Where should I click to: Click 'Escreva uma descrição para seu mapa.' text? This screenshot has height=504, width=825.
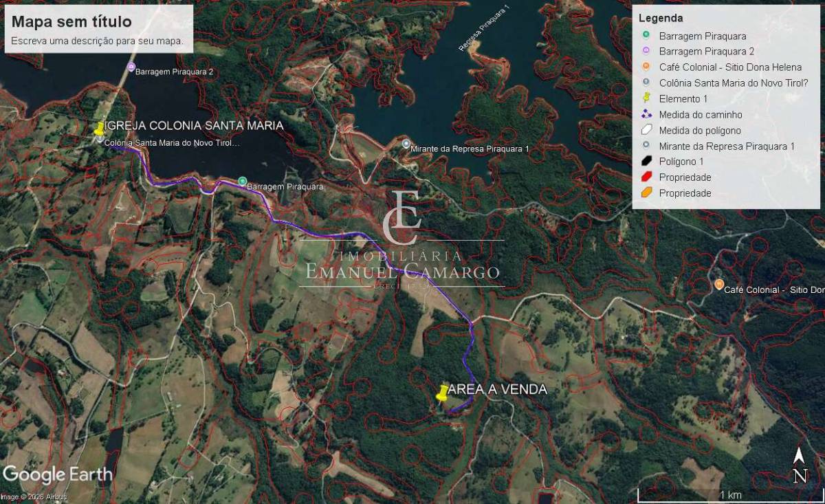pos(97,41)
